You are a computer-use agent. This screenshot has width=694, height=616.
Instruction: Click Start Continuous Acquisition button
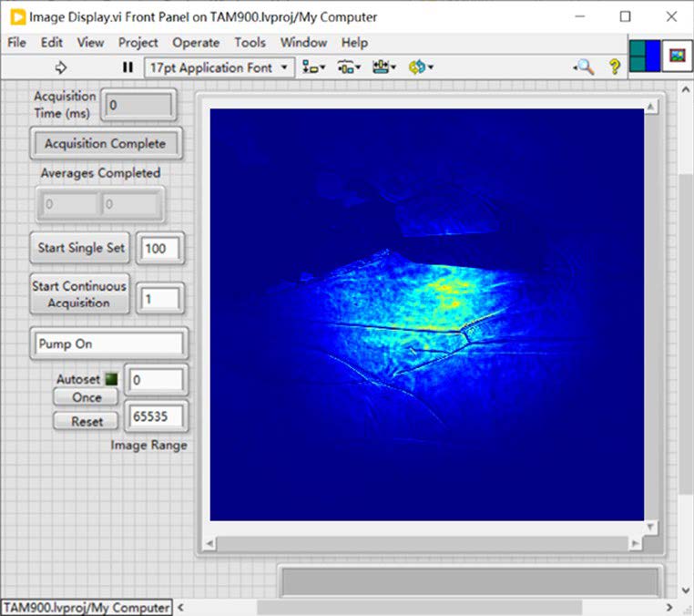(x=79, y=294)
